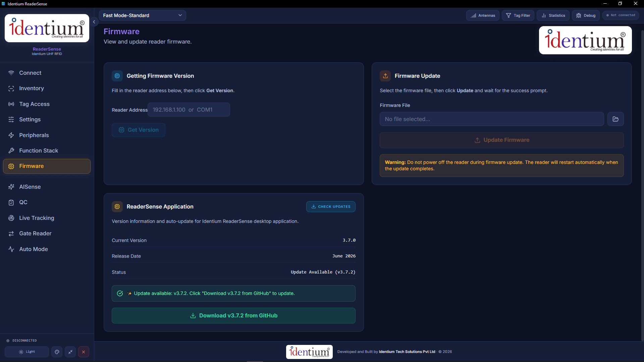Screen dimensions: 644x362
Task: Click the Identium Tech Solutions Pvt Ltd text
Action: pos(407,352)
